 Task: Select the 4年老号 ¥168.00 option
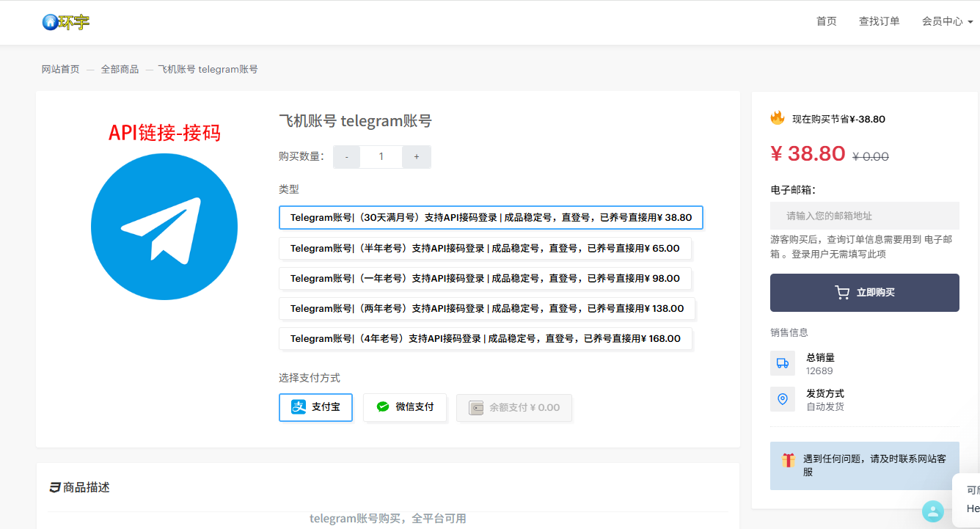click(486, 338)
